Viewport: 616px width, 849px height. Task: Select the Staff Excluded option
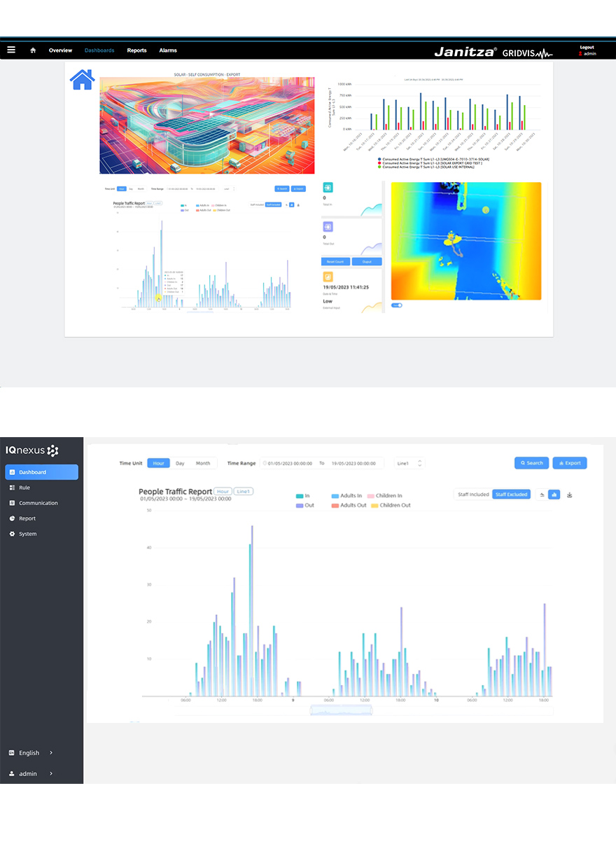511,495
